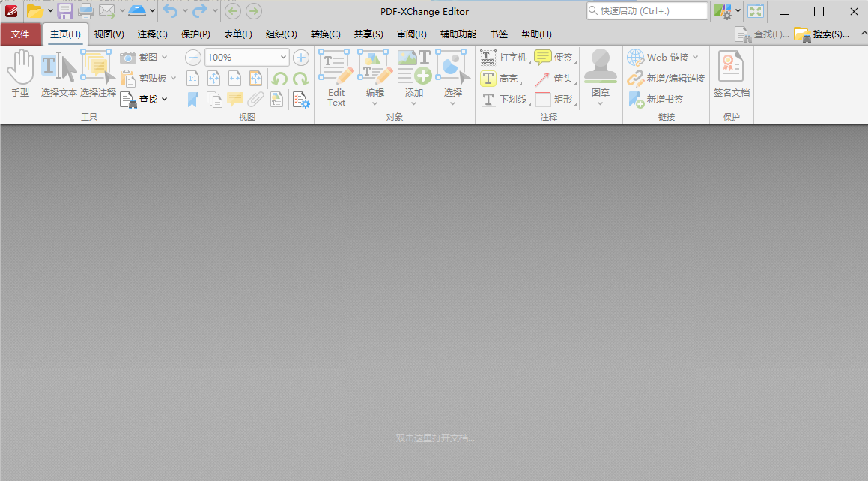This screenshot has width=868, height=481.
Task: Open the content pane icon next to paperclip
Action: click(x=277, y=100)
